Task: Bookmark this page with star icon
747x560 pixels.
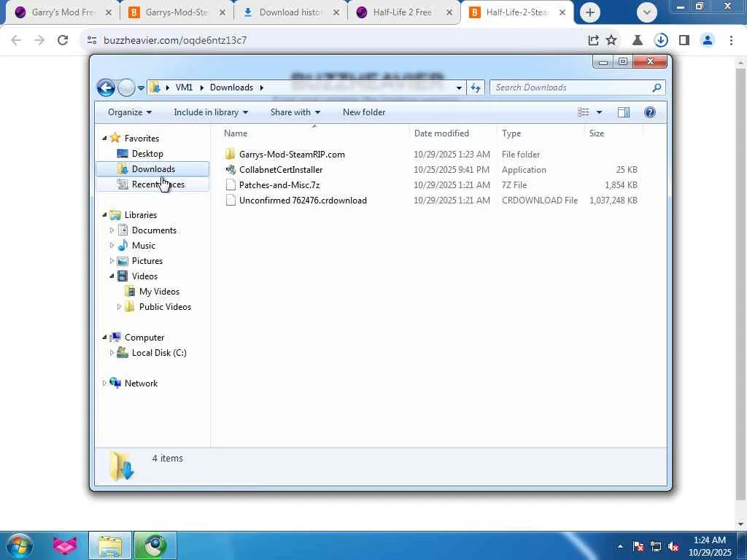Action: pos(611,41)
